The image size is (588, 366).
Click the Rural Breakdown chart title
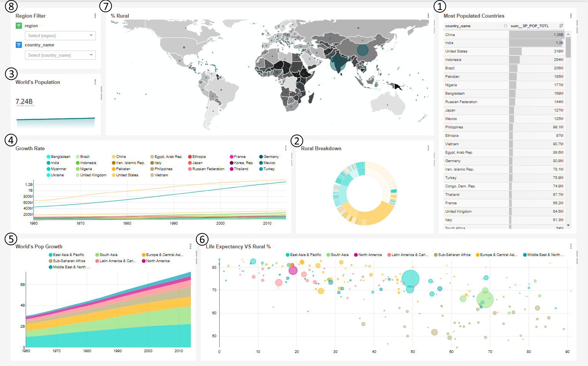(321, 148)
